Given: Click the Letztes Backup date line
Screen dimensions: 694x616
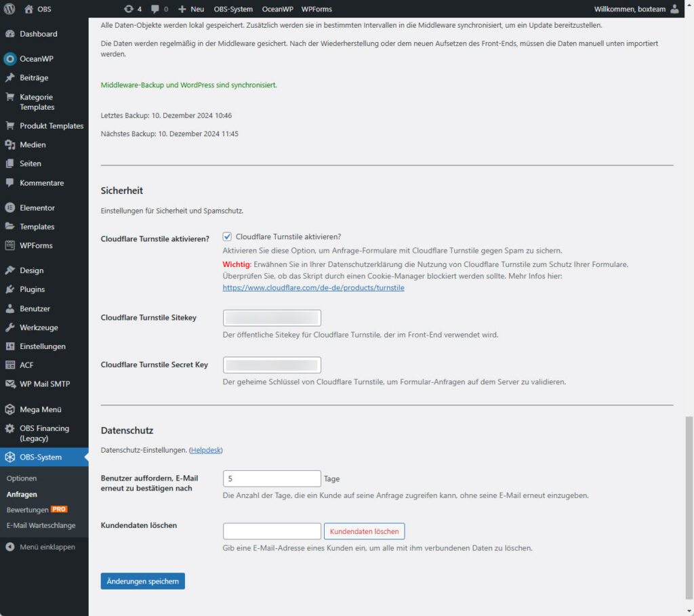Looking at the screenshot, I should (166, 115).
